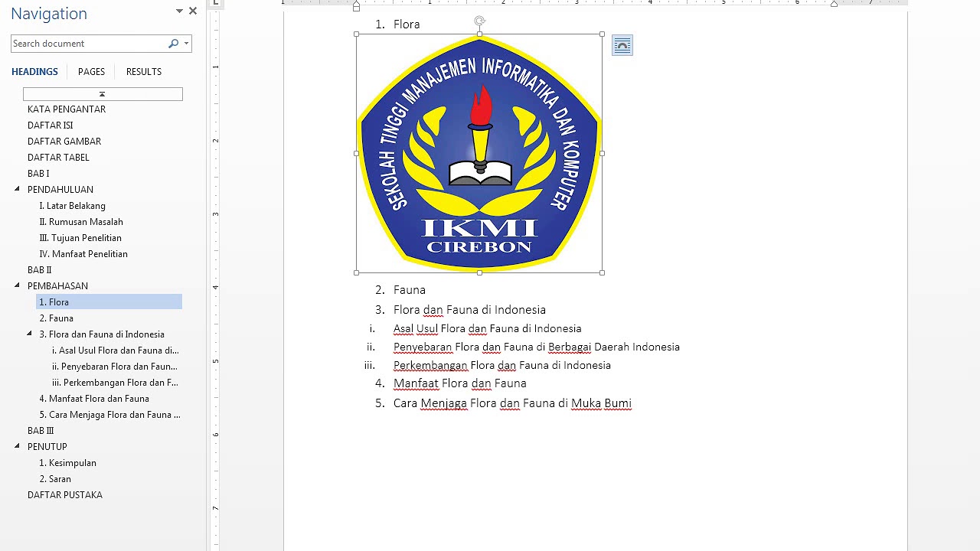Click in the Search document field

(89, 44)
